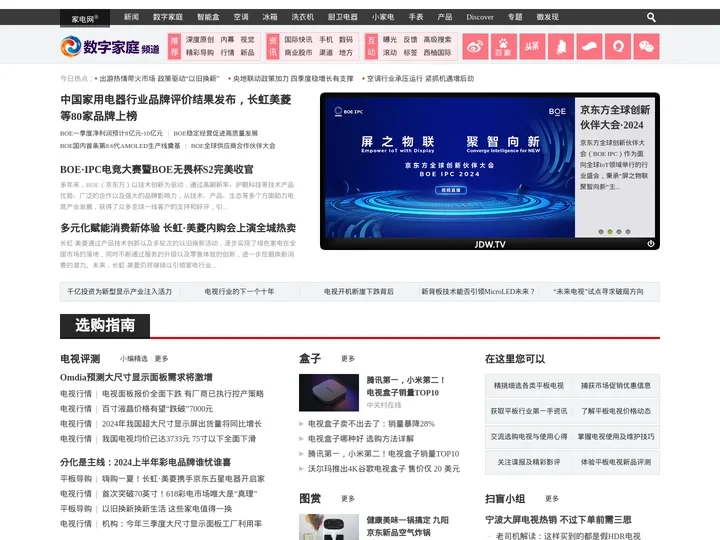Click 电视盒子卖不出去了 list item
This screenshot has width=720, height=540.
[x=371, y=424]
